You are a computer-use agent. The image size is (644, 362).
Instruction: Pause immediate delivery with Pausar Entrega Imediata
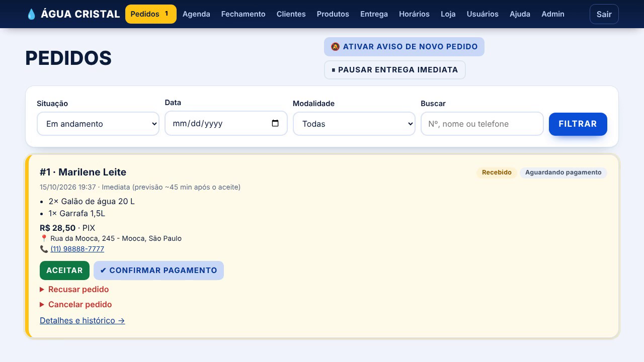pyautogui.click(x=395, y=70)
